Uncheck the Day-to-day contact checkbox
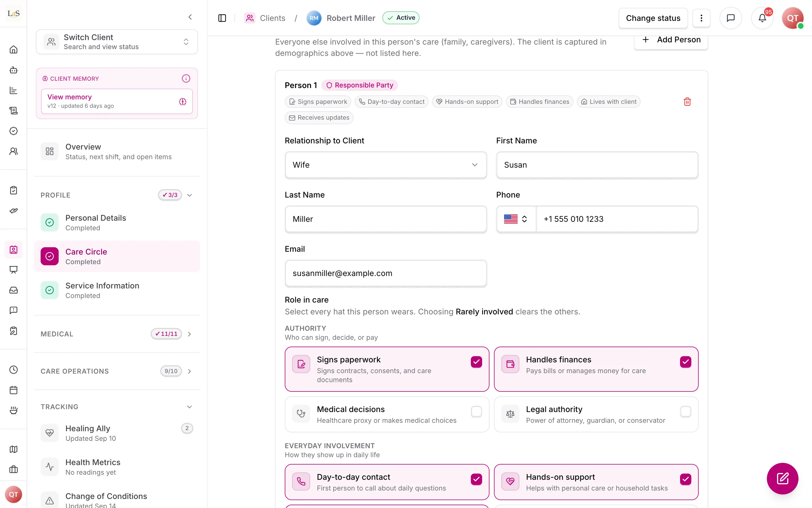Viewport: 812px width, 508px height. click(476, 479)
